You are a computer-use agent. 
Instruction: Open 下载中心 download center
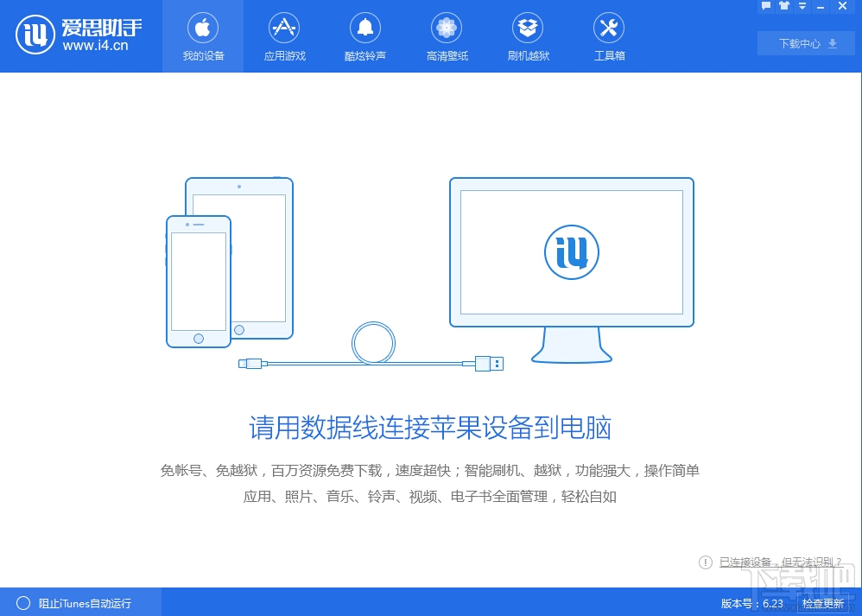[x=808, y=43]
